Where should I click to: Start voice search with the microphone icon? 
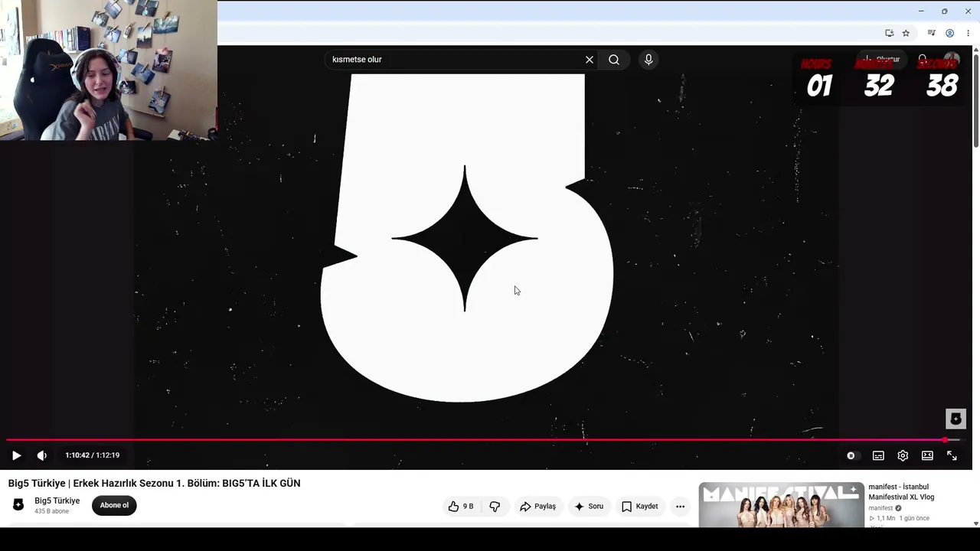[648, 60]
